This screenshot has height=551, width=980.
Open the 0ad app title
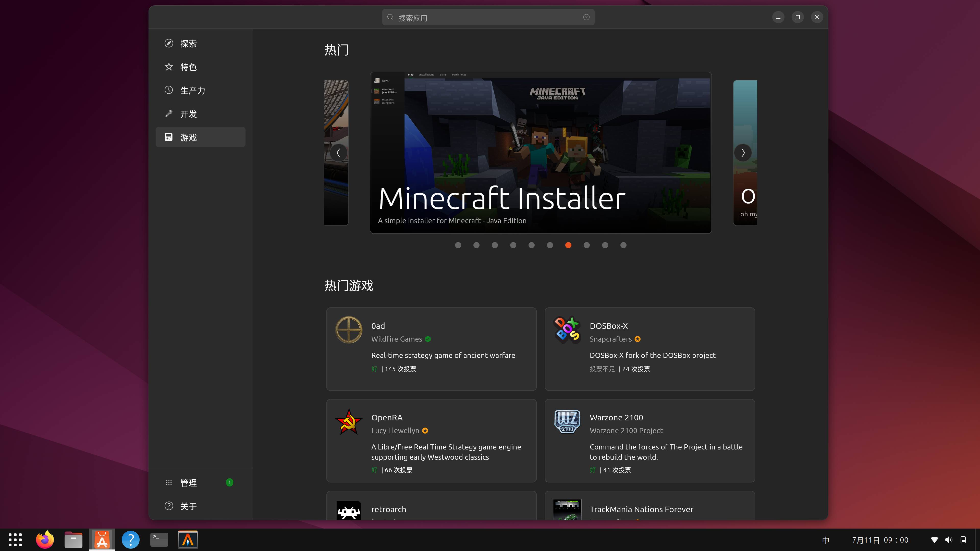(x=378, y=326)
